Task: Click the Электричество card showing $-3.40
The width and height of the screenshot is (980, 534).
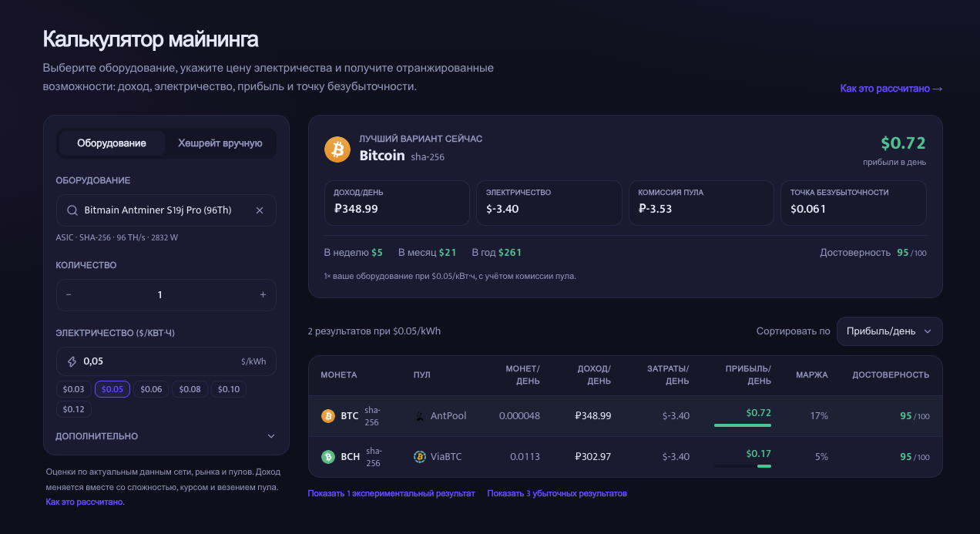Action: click(x=549, y=203)
